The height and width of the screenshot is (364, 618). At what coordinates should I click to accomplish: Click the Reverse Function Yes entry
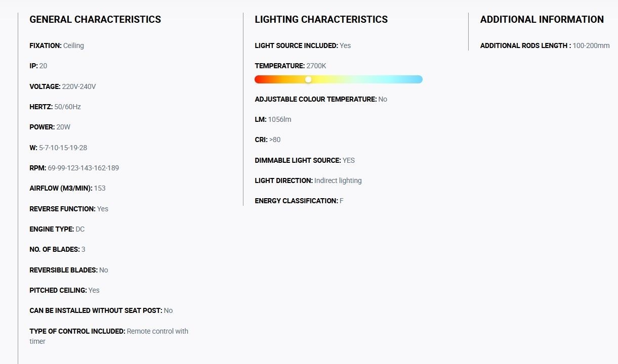[69, 209]
